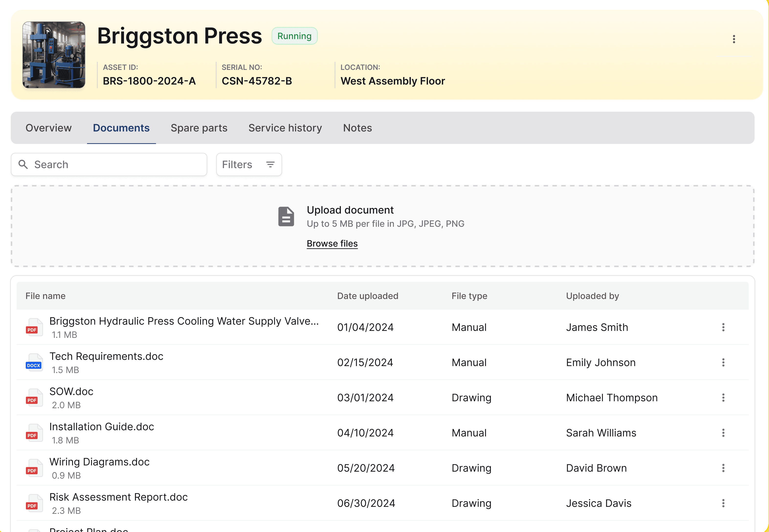The image size is (769, 532).
Task: Select the Notes tab
Action: point(357,128)
